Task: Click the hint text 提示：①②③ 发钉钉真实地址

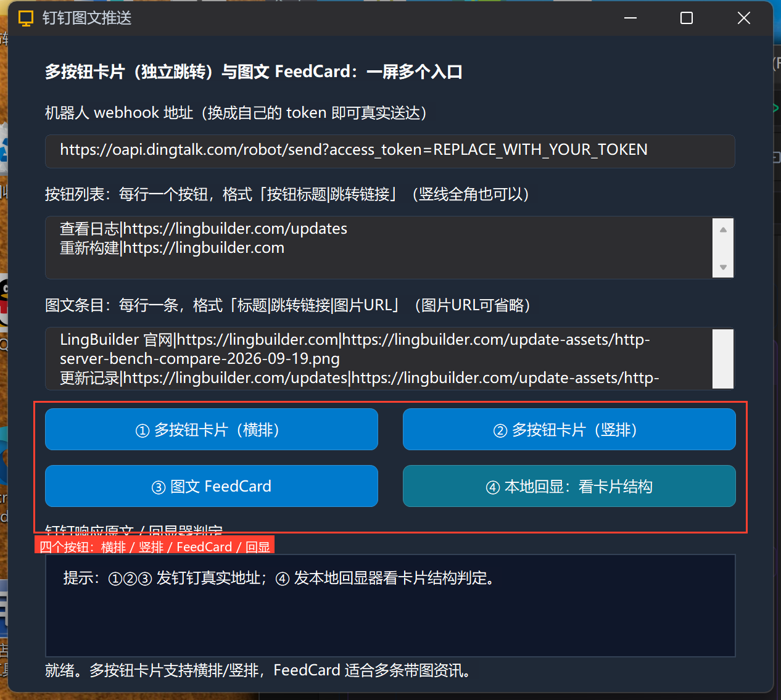Action: tap(279, 578)
